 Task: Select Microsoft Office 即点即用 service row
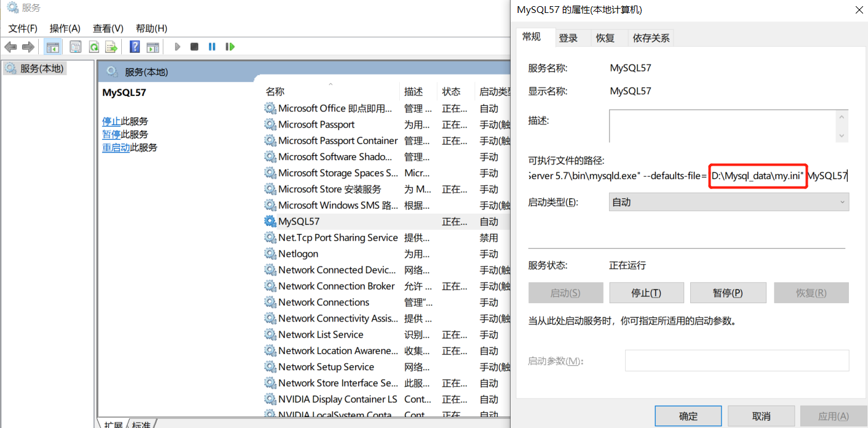(386, 108)
